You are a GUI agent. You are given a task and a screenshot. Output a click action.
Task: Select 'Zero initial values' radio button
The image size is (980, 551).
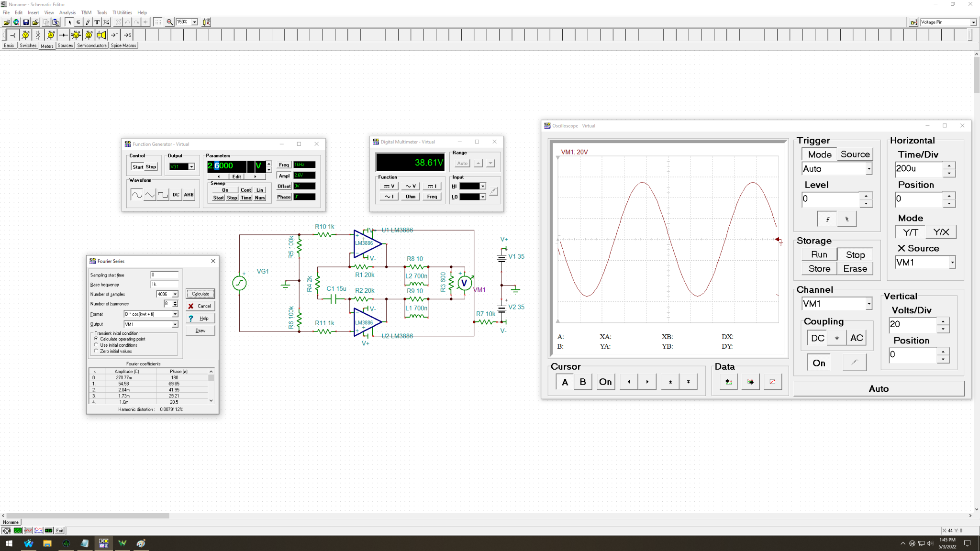point(96,351)
